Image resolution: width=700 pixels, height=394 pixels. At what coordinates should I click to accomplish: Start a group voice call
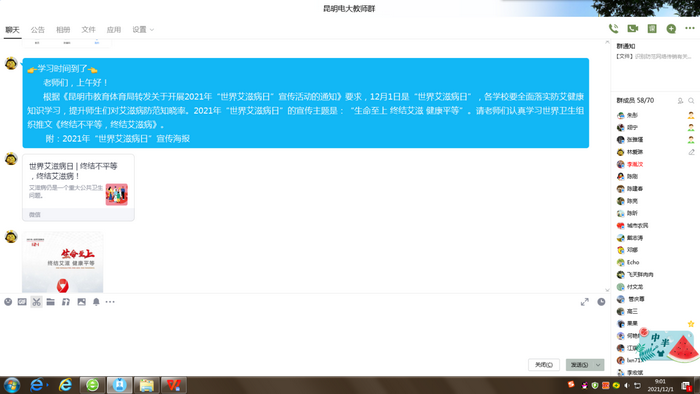click(x=613, y=29)
